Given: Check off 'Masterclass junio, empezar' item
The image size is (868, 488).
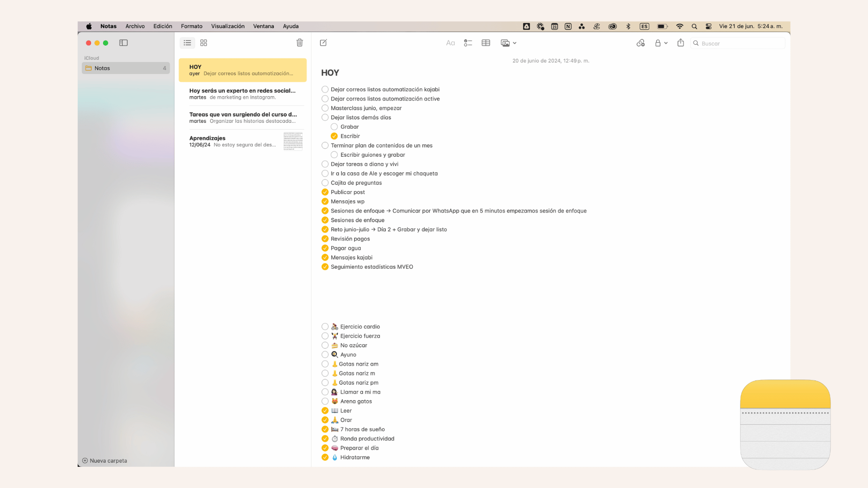Looking at the screenshot, I should click(325, 108).
